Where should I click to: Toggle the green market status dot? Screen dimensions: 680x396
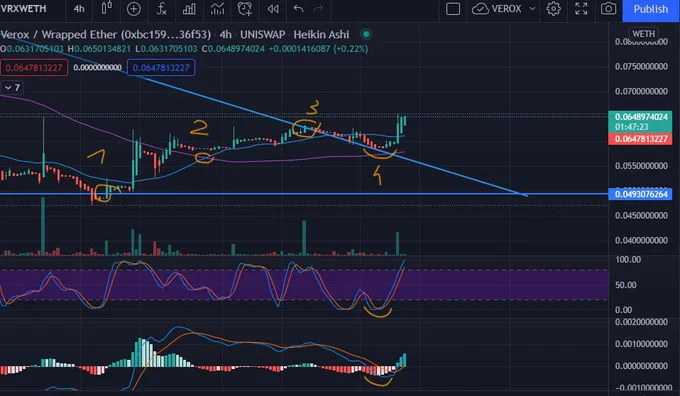tap(366, 34)
